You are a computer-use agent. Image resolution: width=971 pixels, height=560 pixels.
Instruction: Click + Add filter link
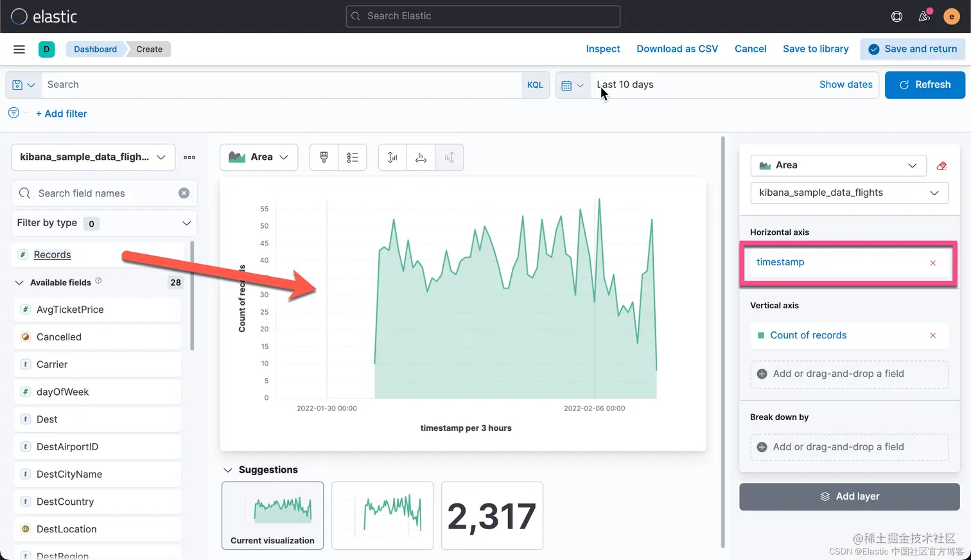coord(62,114)
